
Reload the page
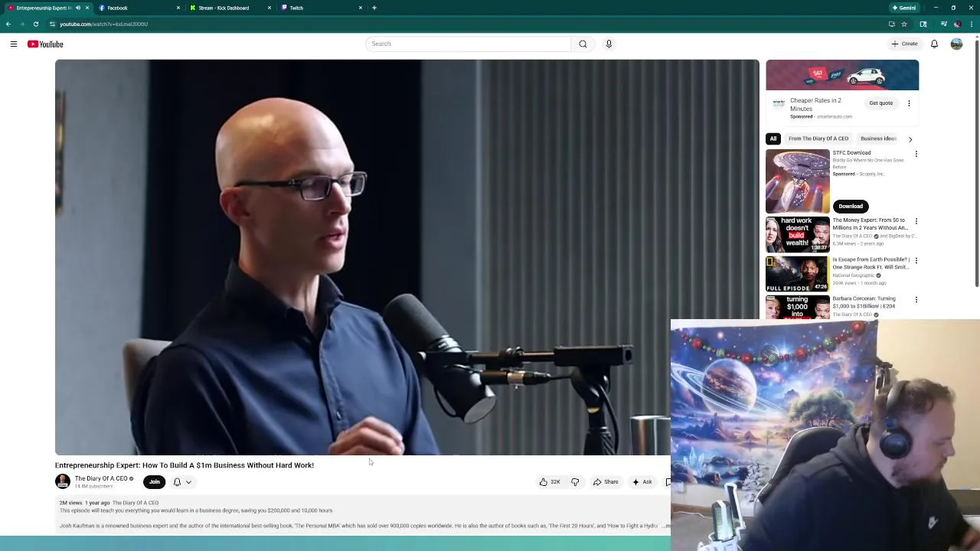click(35, 24)
